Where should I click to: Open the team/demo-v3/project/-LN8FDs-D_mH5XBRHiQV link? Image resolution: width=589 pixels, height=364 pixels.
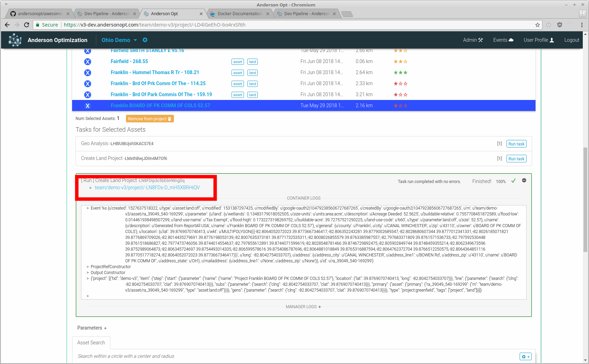click(x=147, y=188)
